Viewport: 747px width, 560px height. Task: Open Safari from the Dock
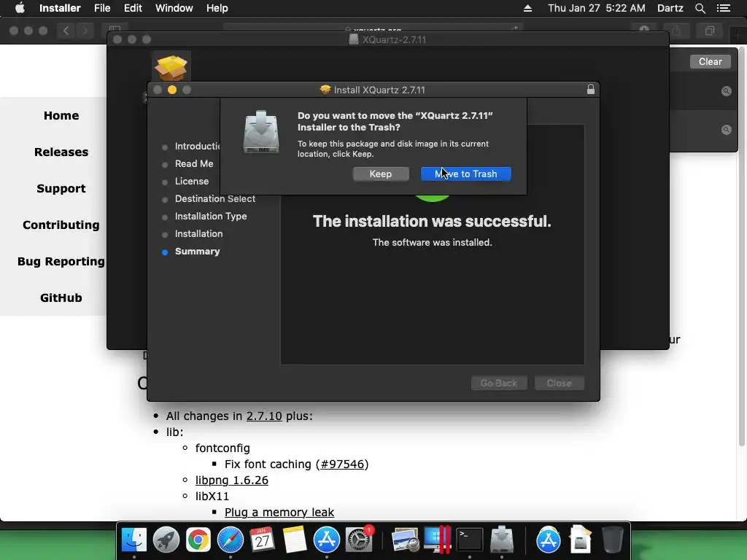pos(230,540)
